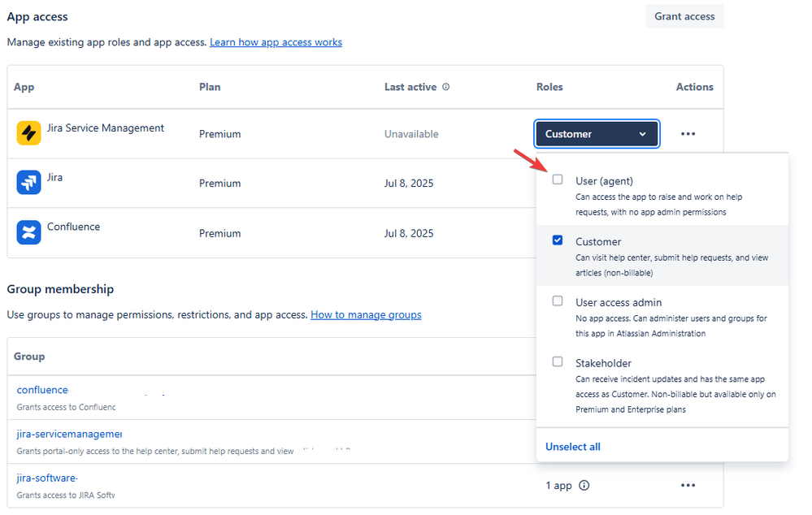Open more actions for jira-software group

[x=688, y=486]
